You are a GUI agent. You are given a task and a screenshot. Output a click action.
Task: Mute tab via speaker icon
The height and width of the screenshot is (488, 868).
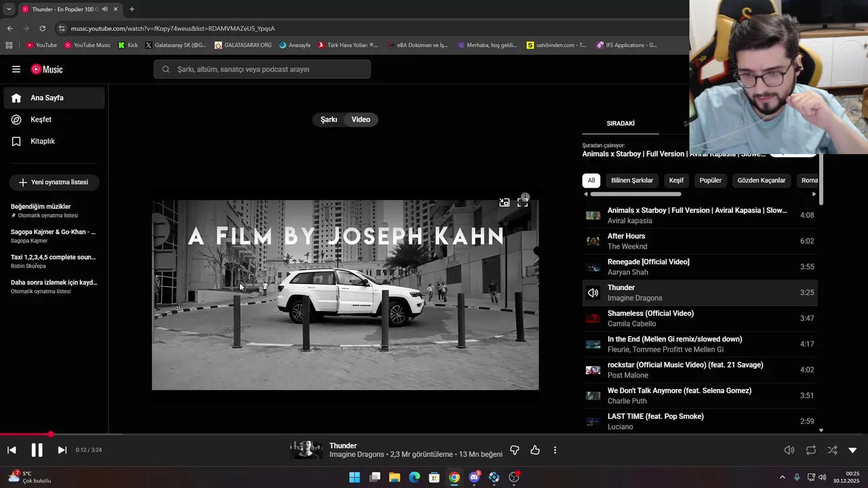[104, 9]
